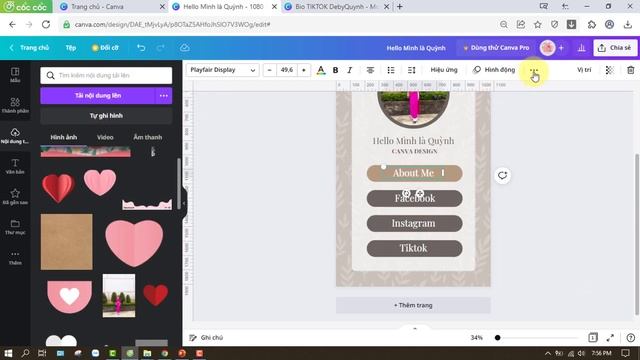640x360 pixels.
Task: Select the girl in garden photo thumbnail
Action: pyautogui.click(x=119, y=296)
